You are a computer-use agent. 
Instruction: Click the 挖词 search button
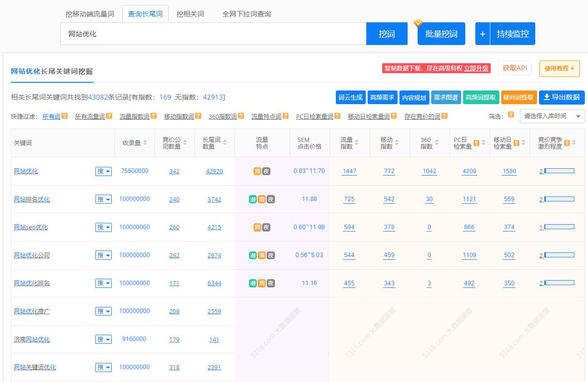387,33
